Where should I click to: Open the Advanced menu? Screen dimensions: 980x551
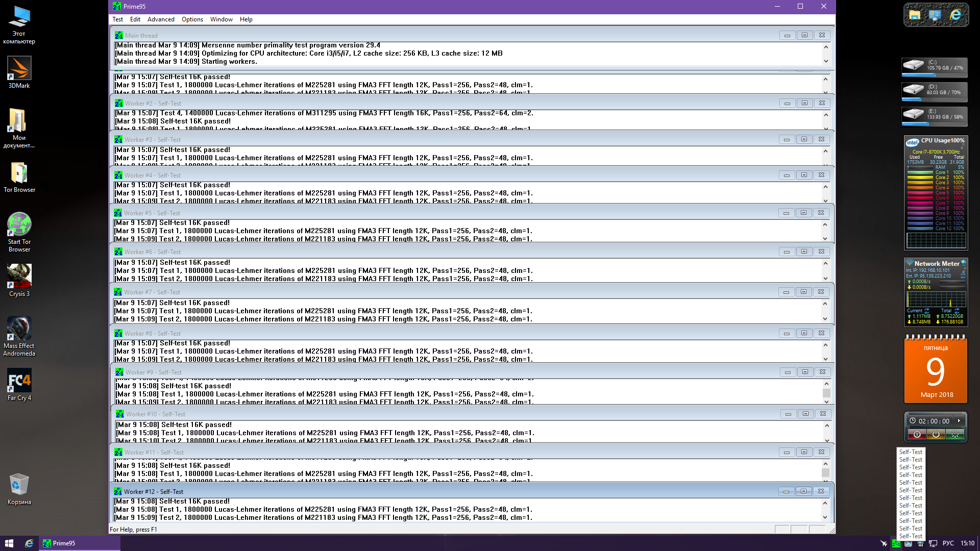[161, 19]
